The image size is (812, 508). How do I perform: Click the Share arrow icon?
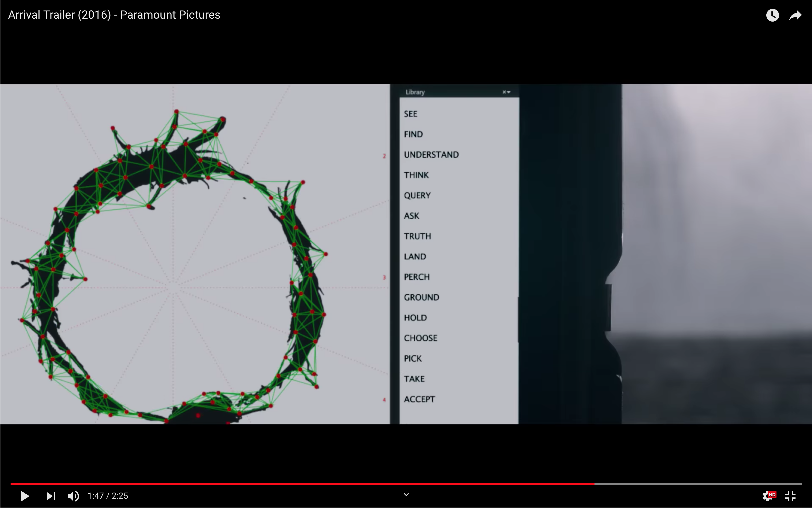795,15
